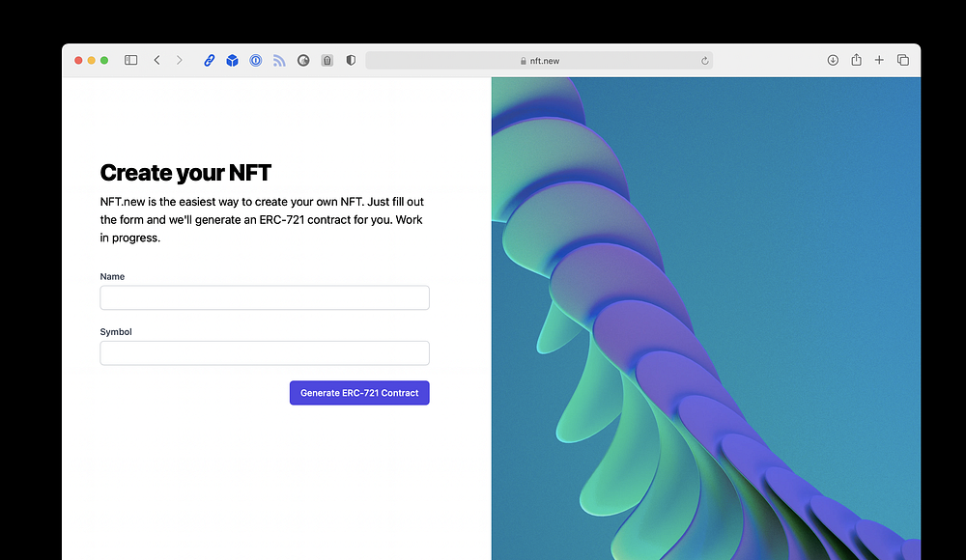
Task: Show the tab overview
Action: click(x=903, y=61)
